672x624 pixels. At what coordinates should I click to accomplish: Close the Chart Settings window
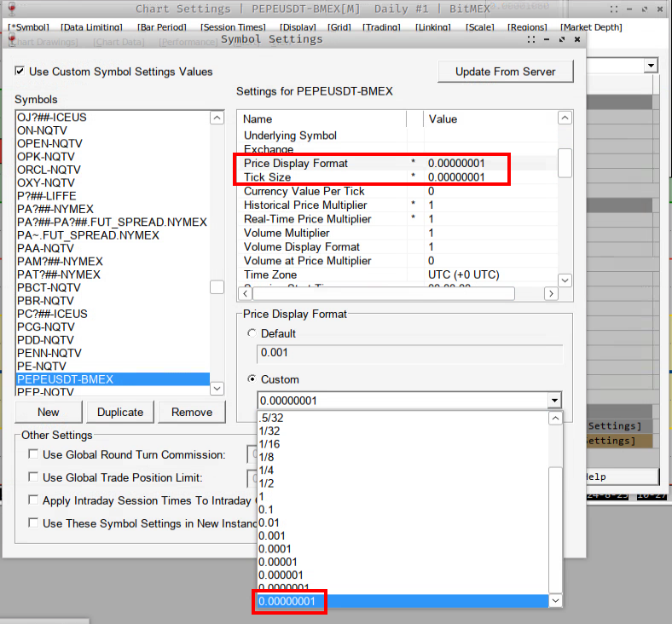(660, 9)
